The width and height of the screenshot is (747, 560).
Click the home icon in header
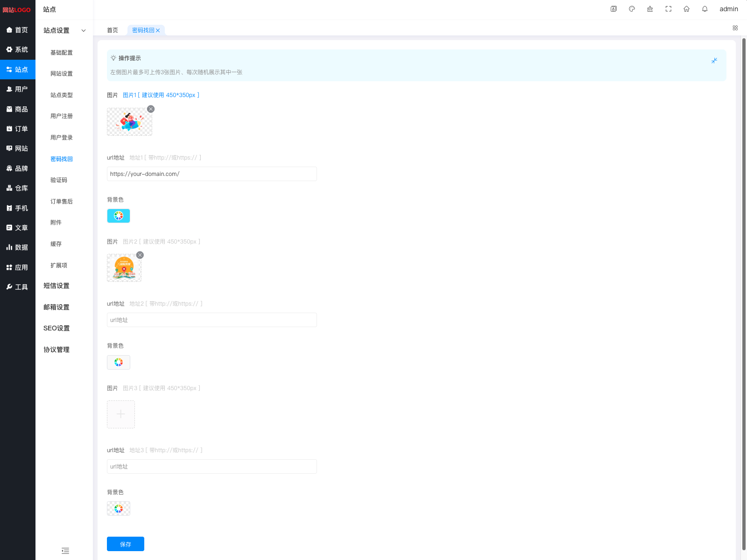(686, 9)
